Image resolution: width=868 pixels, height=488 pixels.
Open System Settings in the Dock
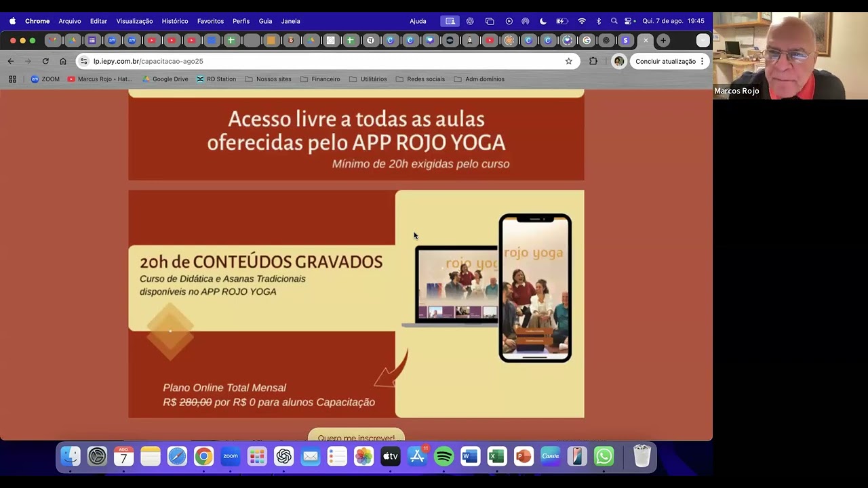(x=97, y=457)
